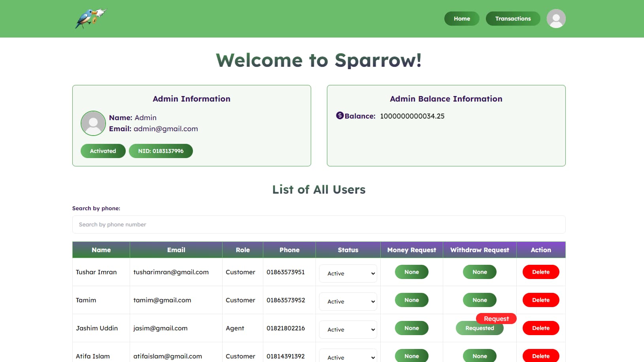Open status dropdown for Tushar Imran
This screenshot has height=362, width=644.
348,273
